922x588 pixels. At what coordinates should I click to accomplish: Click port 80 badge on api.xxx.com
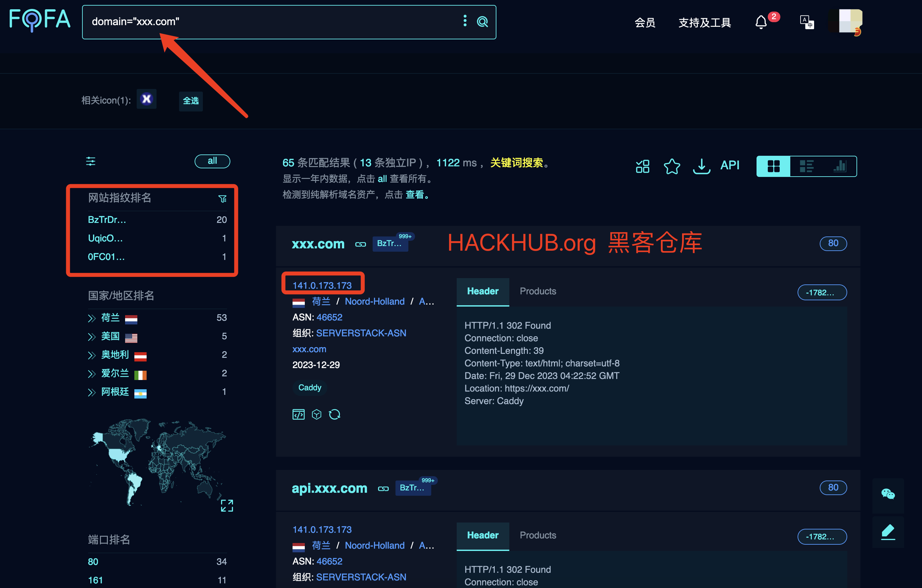click(833, 487)
